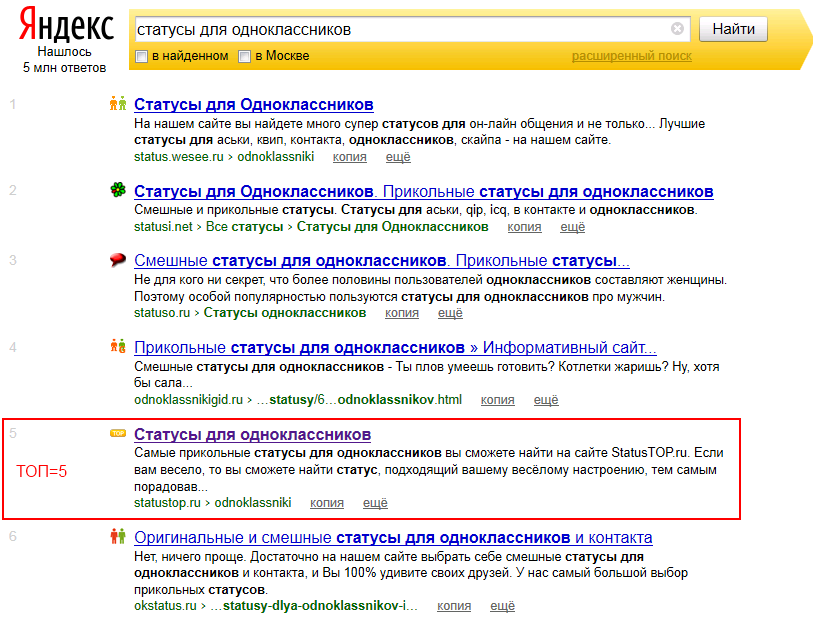The width and height of the screenshot is (813, 625).
Task: Click 'ещё' for okstatus.ru result
Action: point(502,606)
